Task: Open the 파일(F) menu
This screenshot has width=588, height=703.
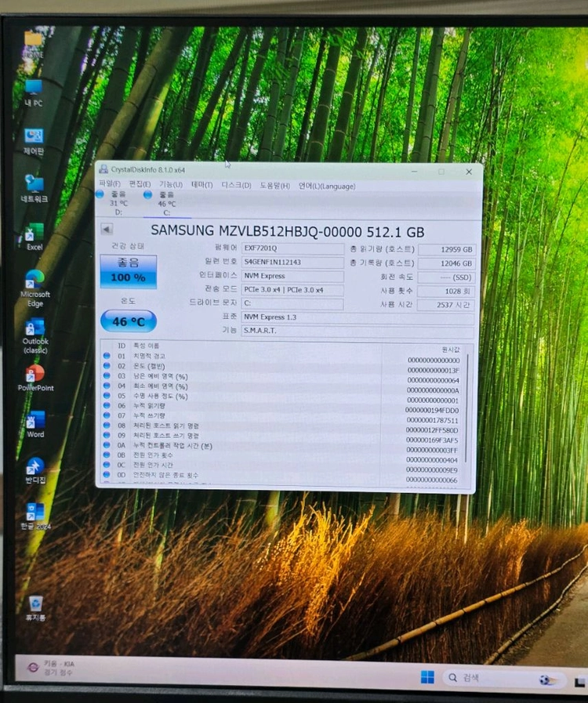Action: [110, 184]
